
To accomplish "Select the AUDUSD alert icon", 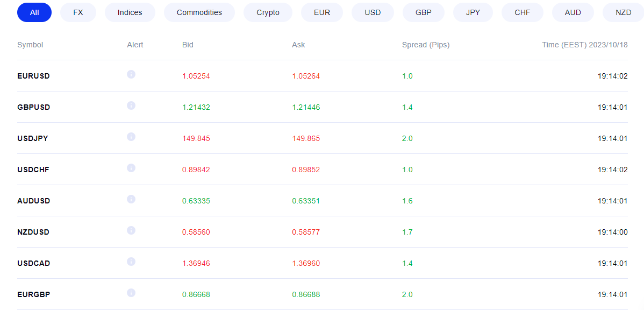I will click(x=131, y=200).
